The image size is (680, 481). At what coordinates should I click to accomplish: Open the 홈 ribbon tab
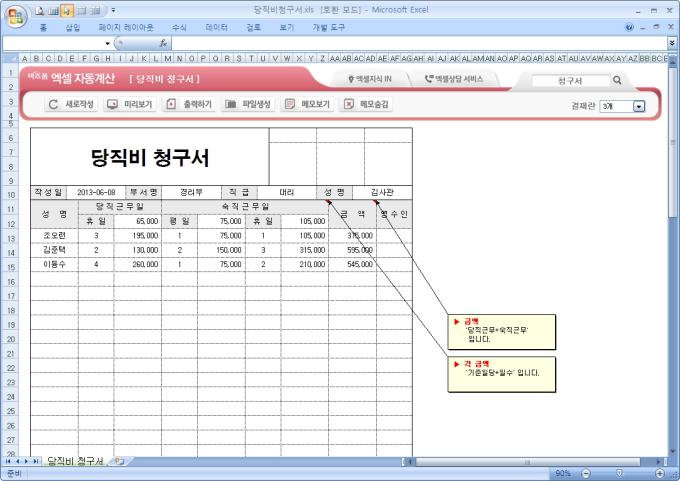pyautogui.click(x=43, y=27)
